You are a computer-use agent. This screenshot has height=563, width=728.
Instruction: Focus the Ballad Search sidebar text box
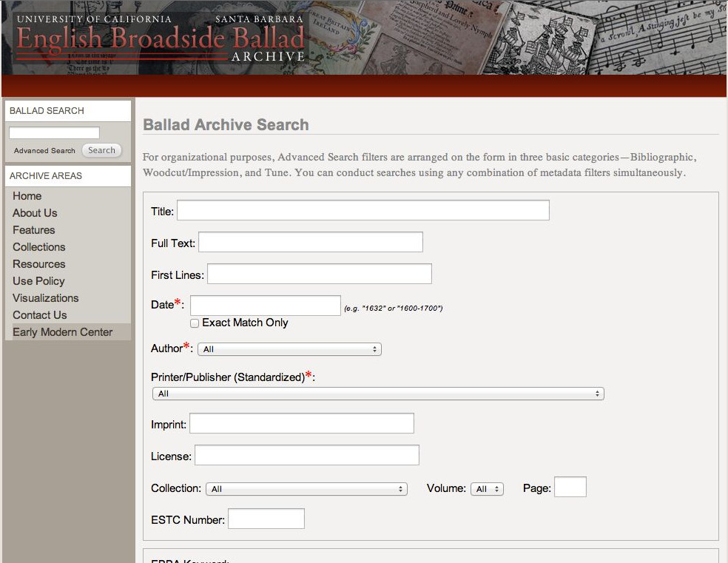click(54, 132)
